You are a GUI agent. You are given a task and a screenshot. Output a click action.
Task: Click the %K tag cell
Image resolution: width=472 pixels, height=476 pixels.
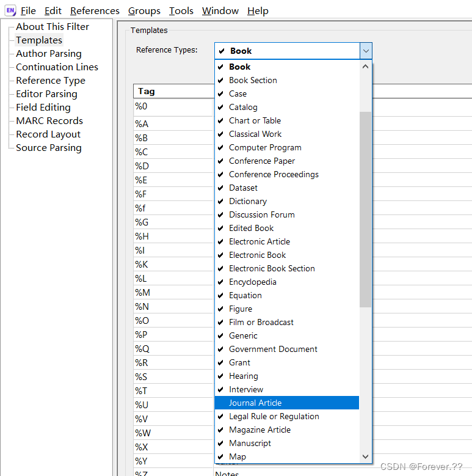173,265
